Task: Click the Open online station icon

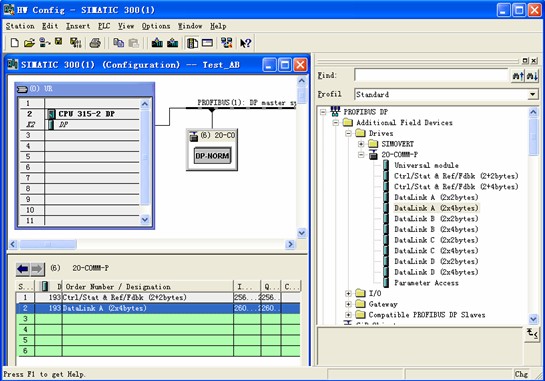Action: [45, 43]
